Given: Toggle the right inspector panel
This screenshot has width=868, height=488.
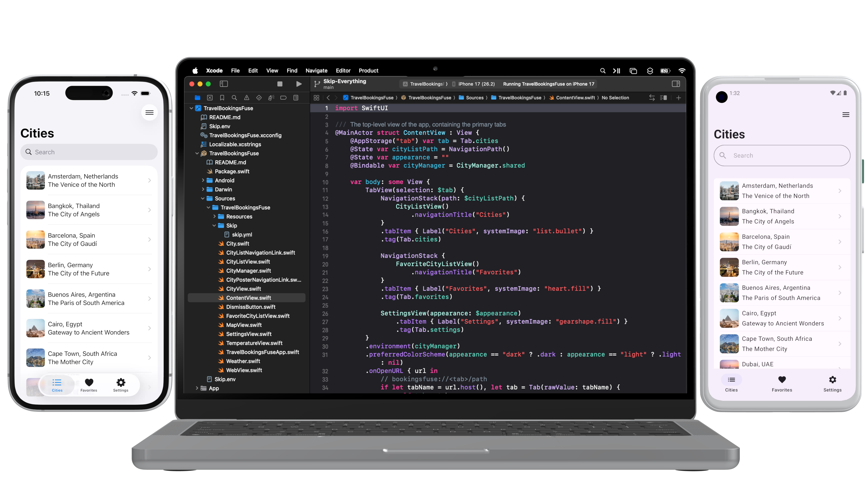Looking at the screenshot, I should point(676,84).
